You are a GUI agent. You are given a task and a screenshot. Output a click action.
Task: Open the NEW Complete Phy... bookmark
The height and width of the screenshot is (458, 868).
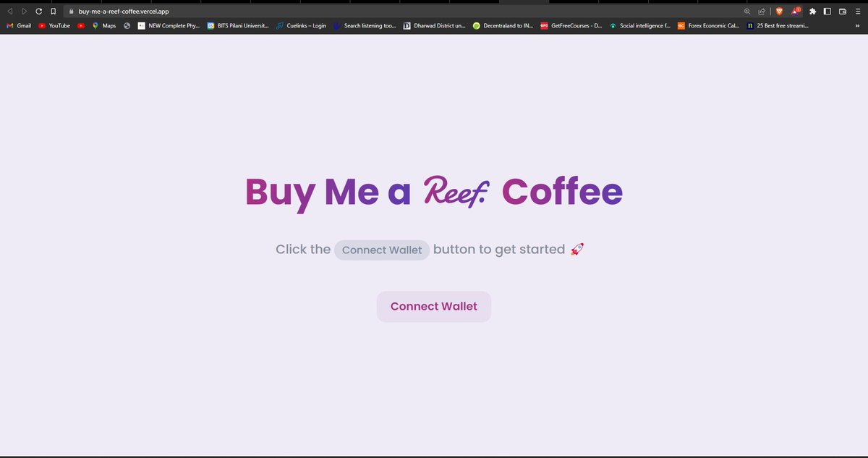[x=169, y=25]
